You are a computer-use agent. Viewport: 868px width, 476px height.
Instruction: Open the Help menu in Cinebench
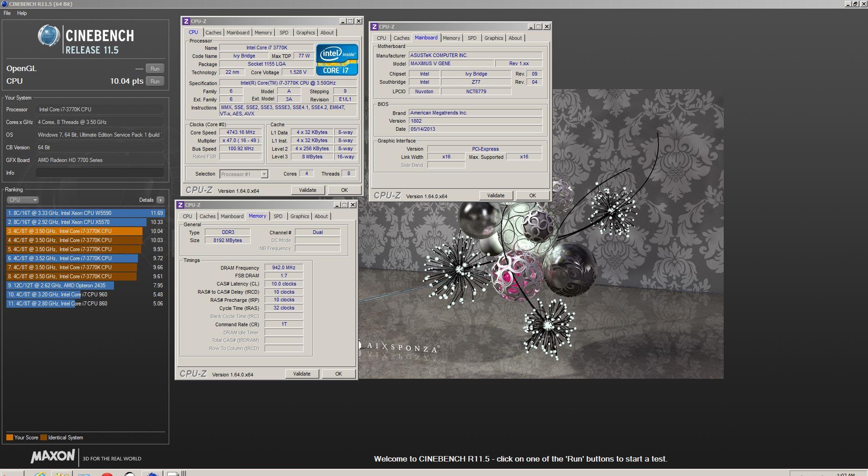(x=22, y=13)
